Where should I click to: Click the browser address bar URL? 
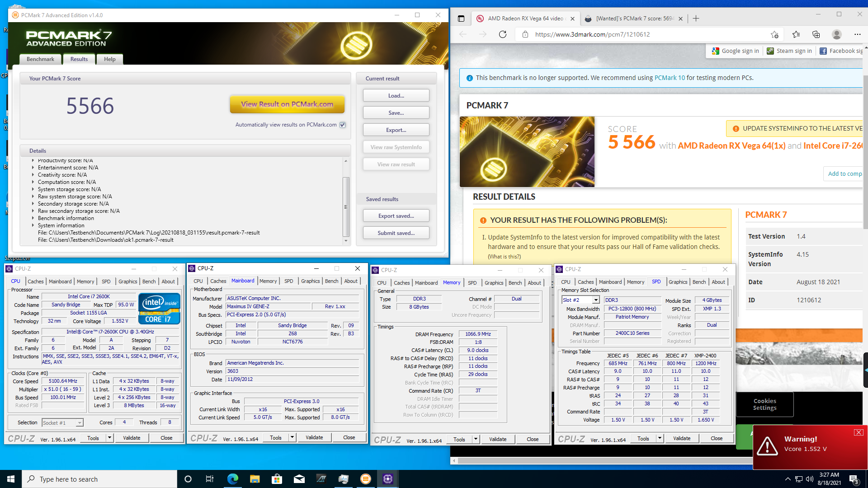pyautogui.click(x=592, y=34)
